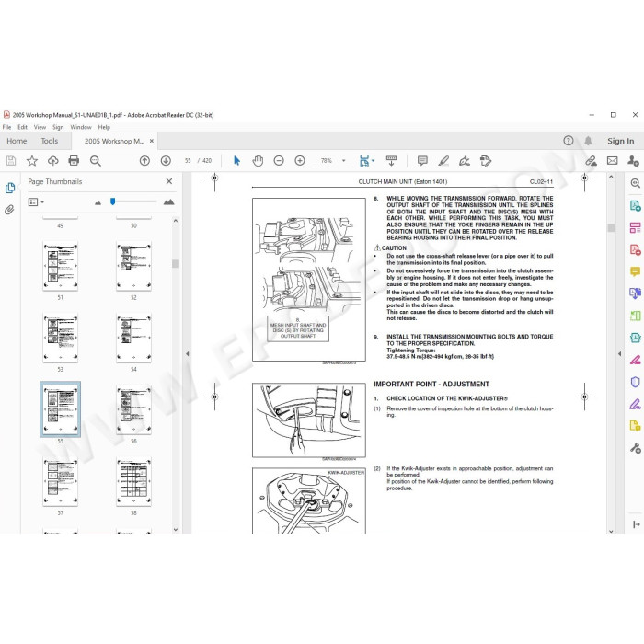Activate the Hand pan tool
Viewport: 644px width, 644px height.
coord(258,161)
